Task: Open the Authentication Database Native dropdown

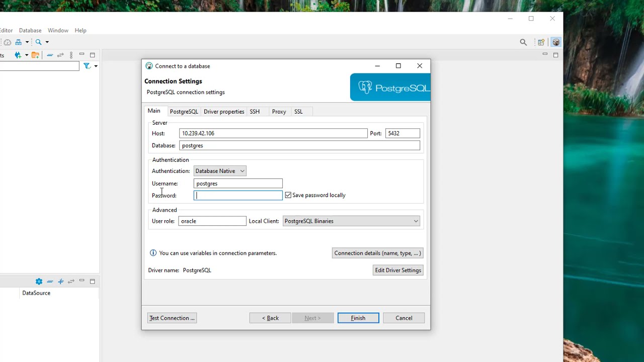Action: 220,171
